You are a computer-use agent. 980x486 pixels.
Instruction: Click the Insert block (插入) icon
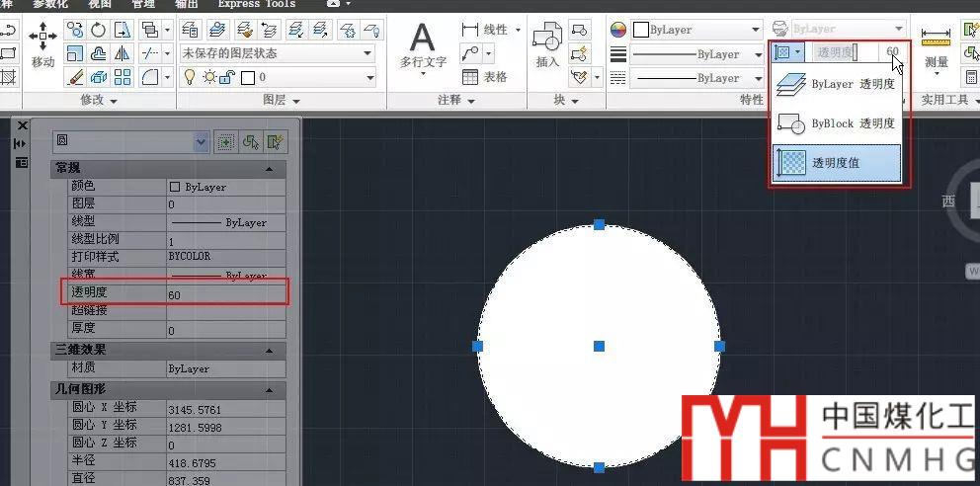tap(546, 45)
